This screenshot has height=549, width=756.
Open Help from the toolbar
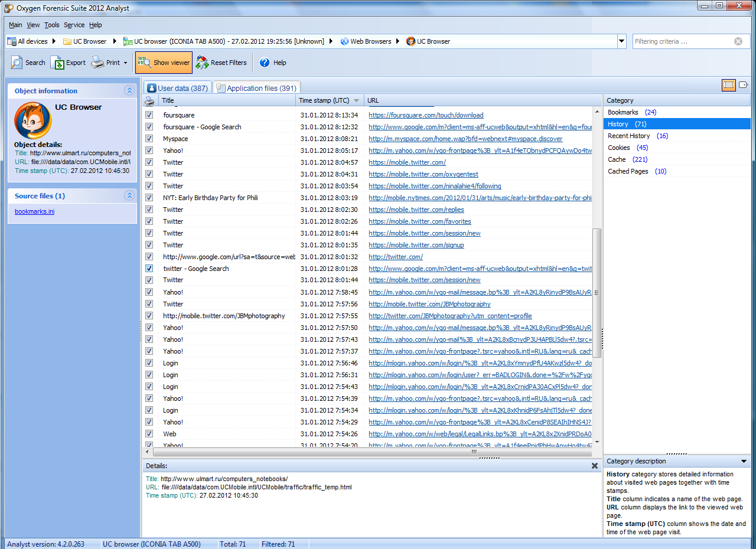265,63
